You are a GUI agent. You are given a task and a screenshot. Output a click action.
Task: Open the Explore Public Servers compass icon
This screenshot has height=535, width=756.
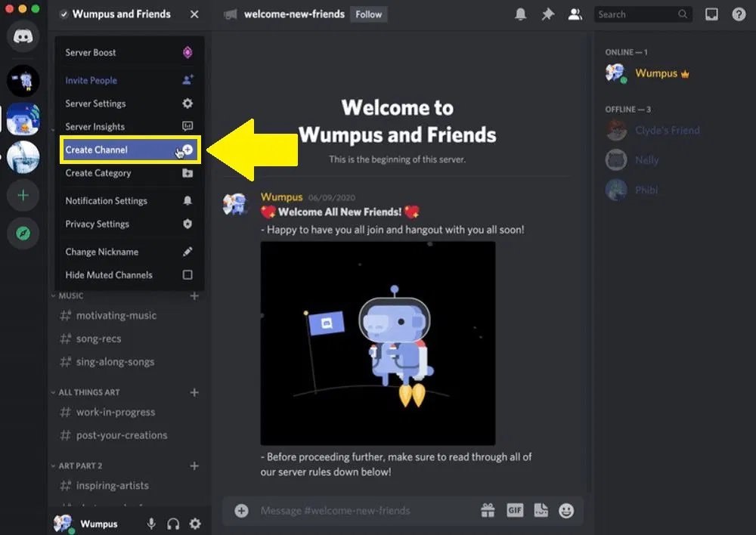tap(23, 233)
